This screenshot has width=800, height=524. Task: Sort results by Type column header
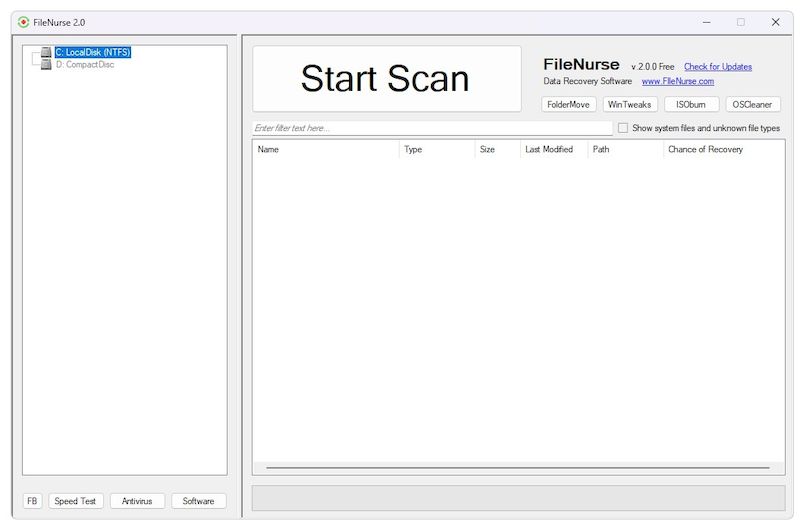pyautogui.click(x=437, y=149)
